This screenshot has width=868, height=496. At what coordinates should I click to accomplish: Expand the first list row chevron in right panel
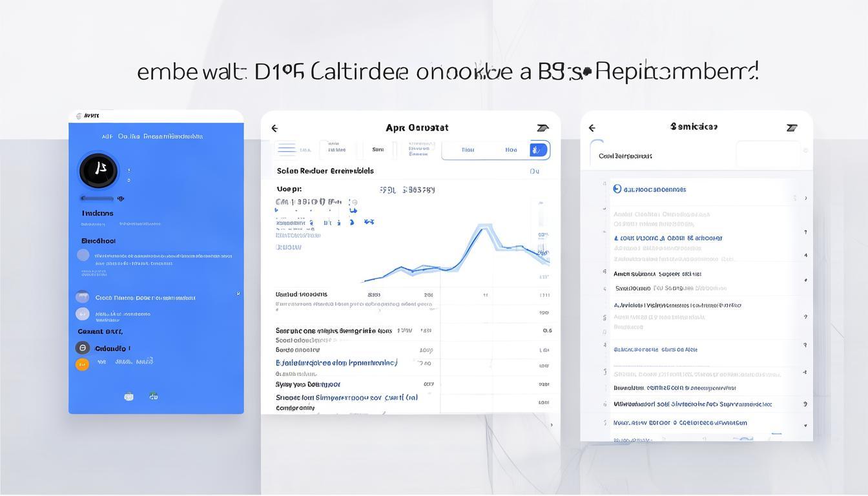click(805, 198)
